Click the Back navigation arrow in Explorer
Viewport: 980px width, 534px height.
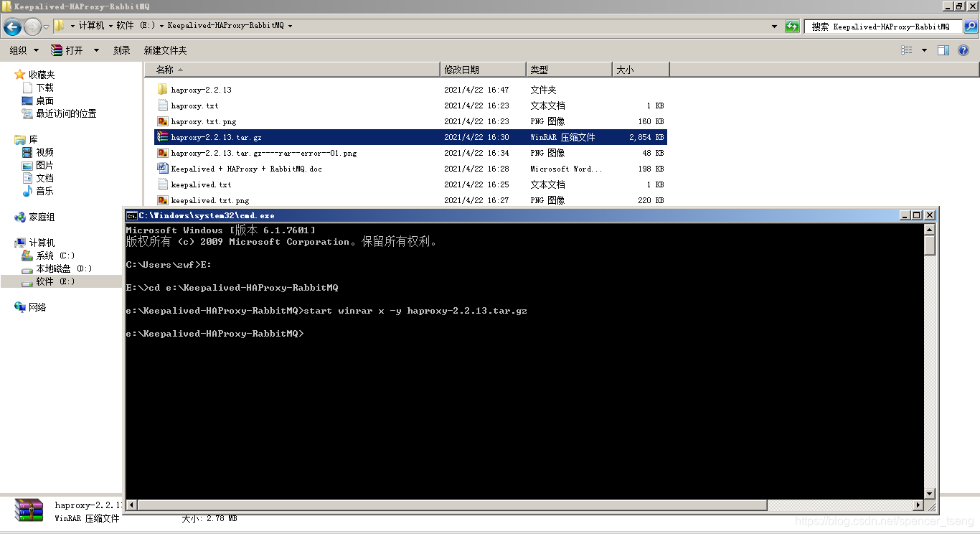click(x=12, y=27)
